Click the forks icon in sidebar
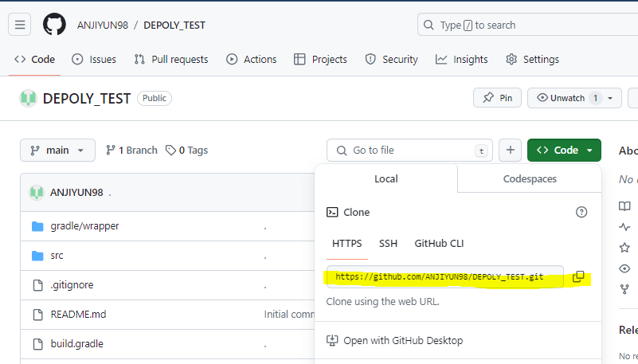 coord(624,289)
